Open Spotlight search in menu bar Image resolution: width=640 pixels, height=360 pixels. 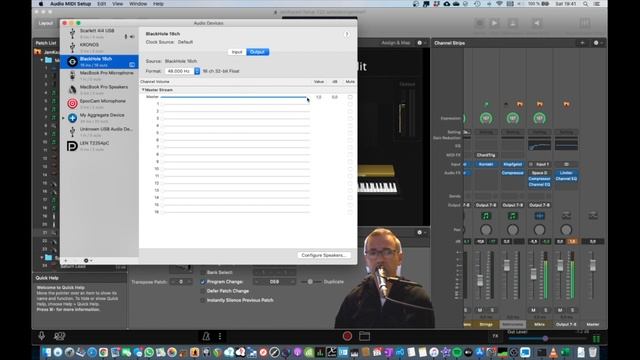click(x=585, y=4)
